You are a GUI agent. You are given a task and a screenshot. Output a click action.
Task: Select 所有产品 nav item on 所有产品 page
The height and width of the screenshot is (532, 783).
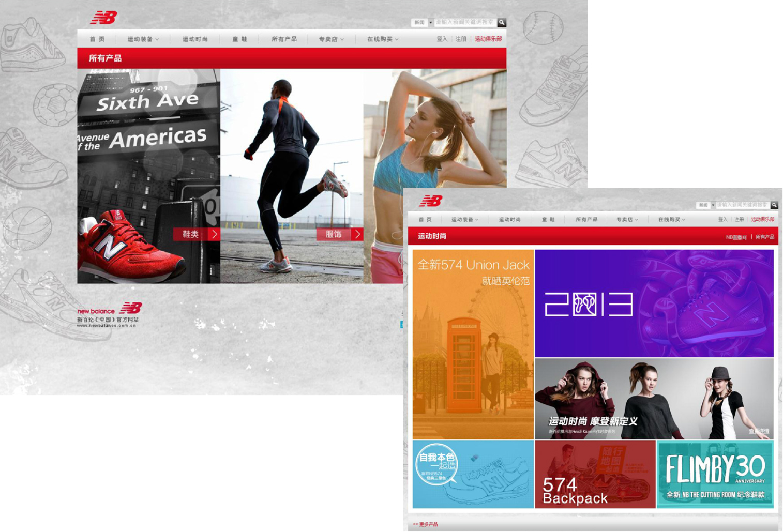tap(284, 39)
